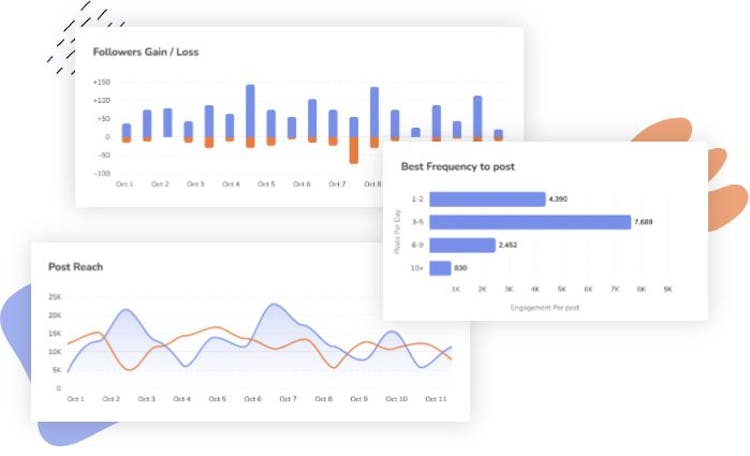This screenshot has height=456, width=750.
Task: Select the Best Frequency to post heading
Action: click(x=458, y=166)
